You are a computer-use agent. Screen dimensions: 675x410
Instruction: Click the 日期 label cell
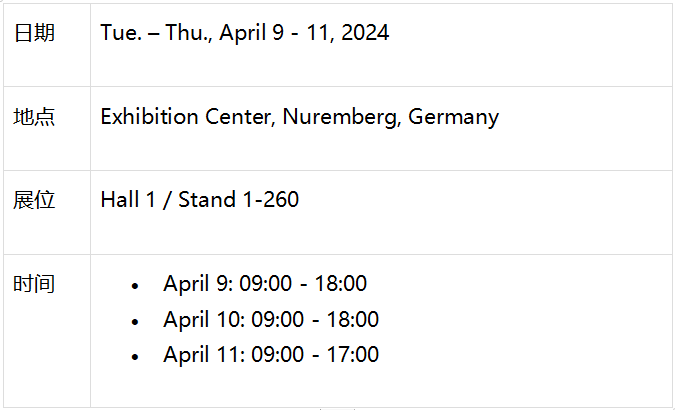(x=34, y=33)
